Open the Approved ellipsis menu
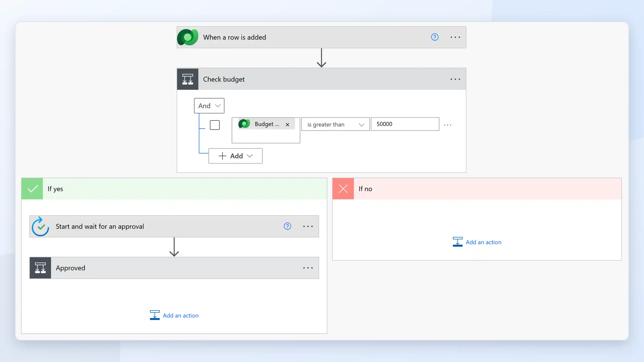The width and height of the screenshot is (644, 362). coord(308,268)
